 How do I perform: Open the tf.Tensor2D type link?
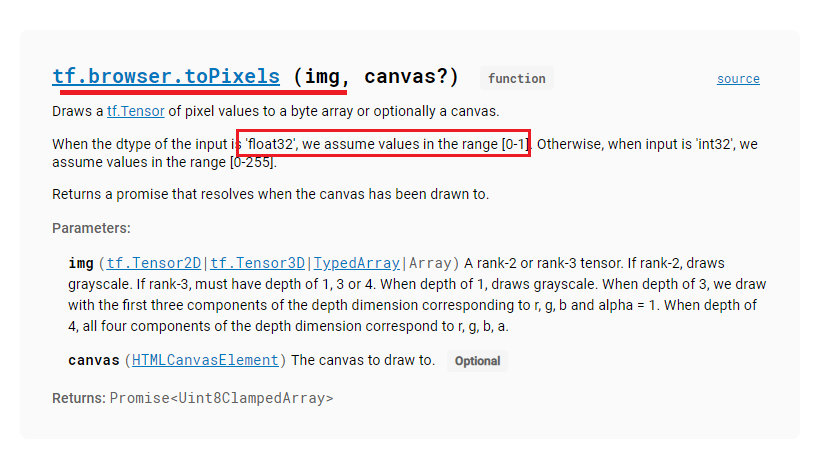point(154,263)
